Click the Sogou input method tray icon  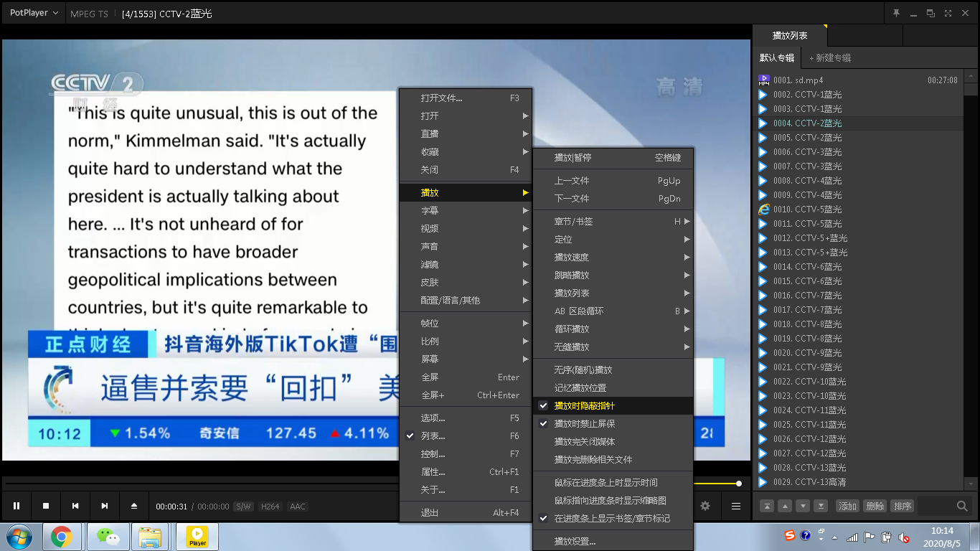pyautogui.click(x=790, y=536)
